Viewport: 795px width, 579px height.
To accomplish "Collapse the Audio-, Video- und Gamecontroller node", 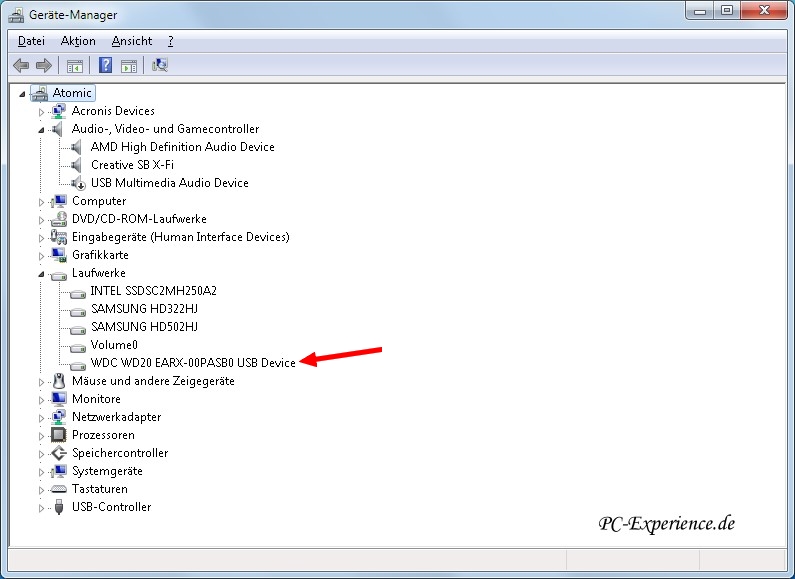I will [42, 129].
